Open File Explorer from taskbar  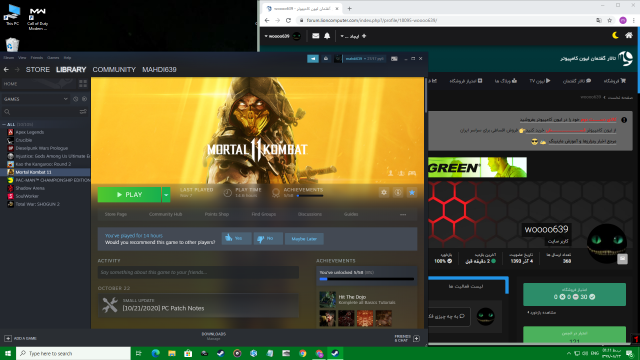171,353
